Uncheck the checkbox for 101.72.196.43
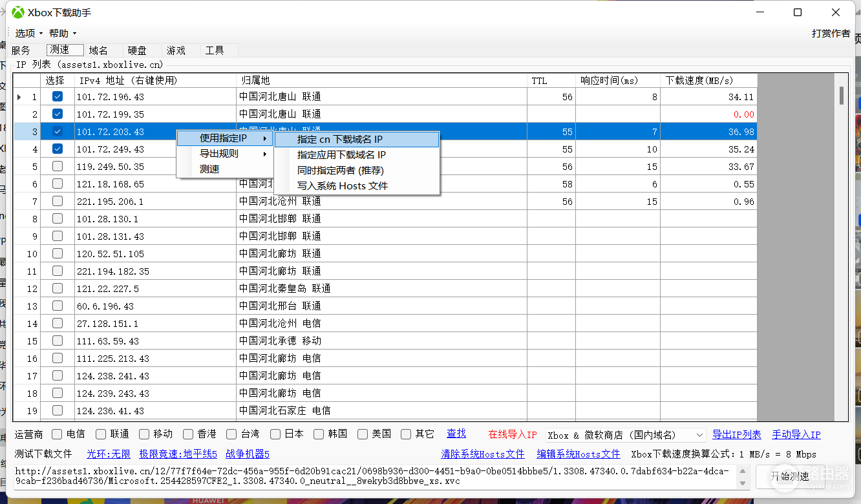The width and height of the screenshot is (861, 504). click(58, 96)
